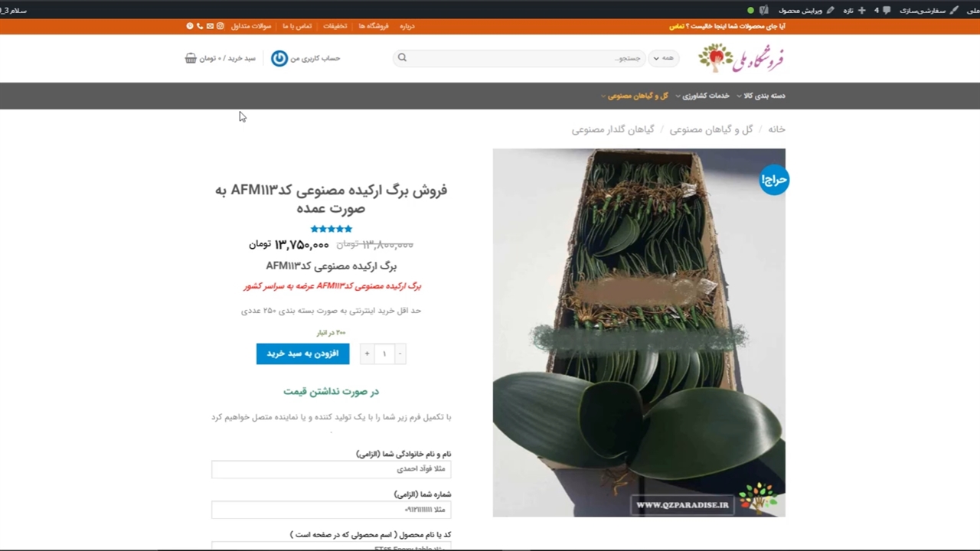
Task: Click the search magnifier icon
Action: tap(402, 58)
